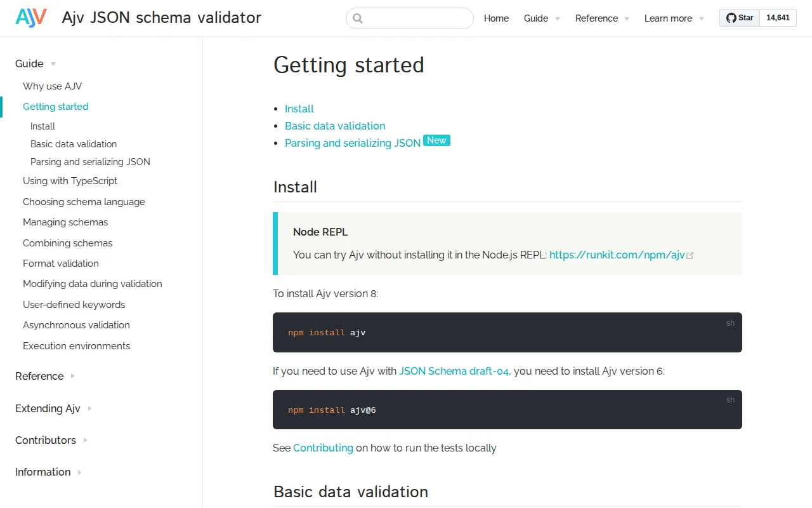
Task: Expand the Extending Ajv sidebar section
Action: [x=53, y=408]
